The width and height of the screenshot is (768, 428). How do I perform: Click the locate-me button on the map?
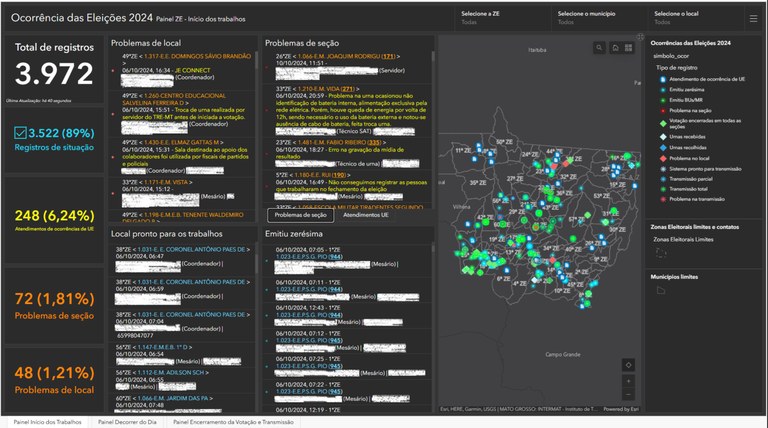[x=627, y=364]
